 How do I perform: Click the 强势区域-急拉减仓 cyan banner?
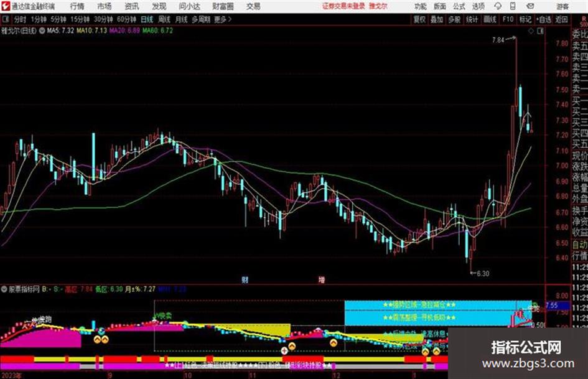coord(419,305)
